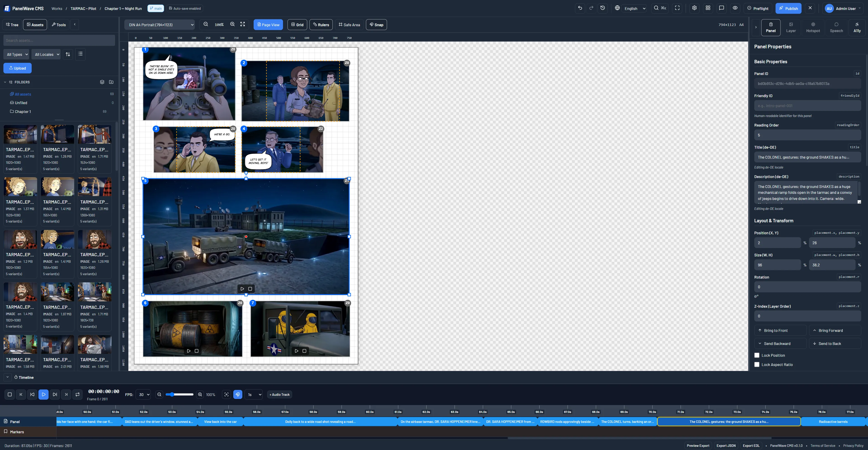The image size is (868, 450).
Task: Click Bring to Front button
Action: point(780,330)
